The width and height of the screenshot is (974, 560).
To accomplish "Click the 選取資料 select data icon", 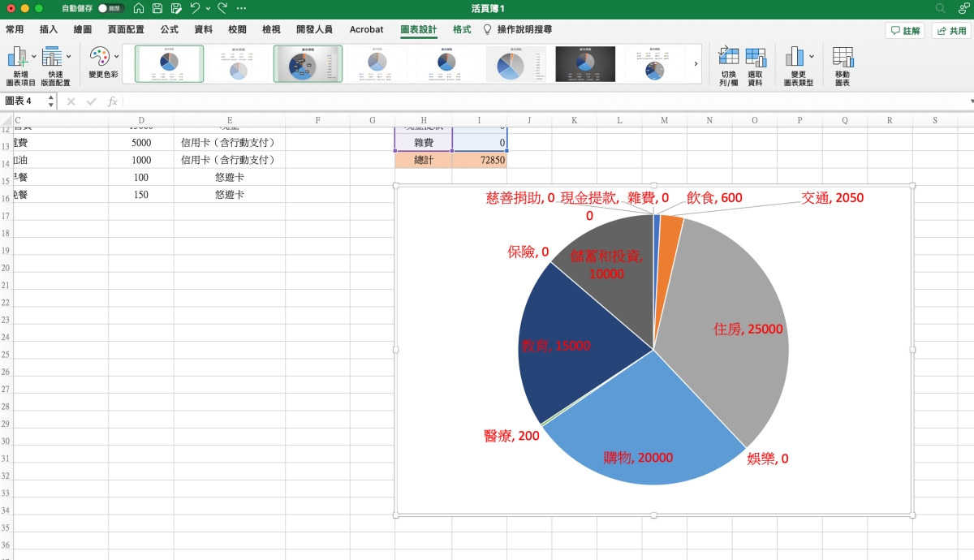I will click(x=756, y=57).
